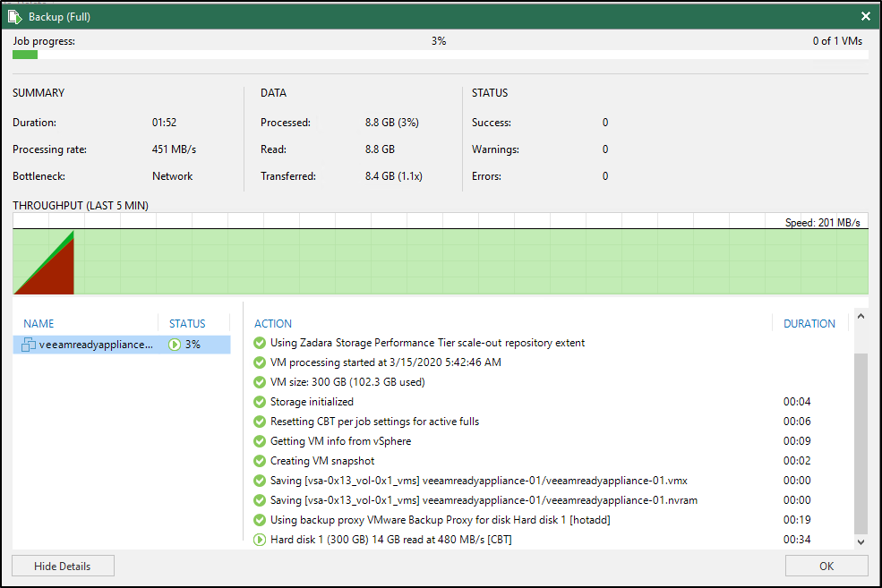Sort by the STATUS column header

tap(187, 324)
